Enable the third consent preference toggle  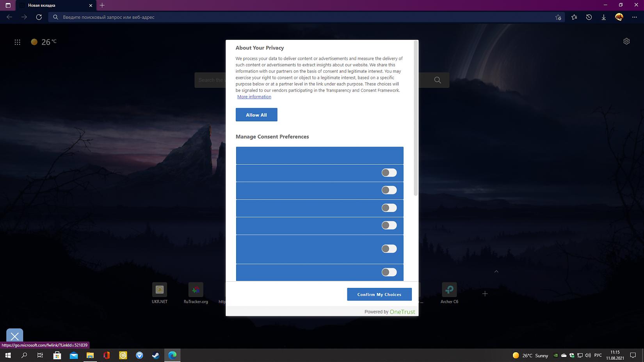coord(389,208)
